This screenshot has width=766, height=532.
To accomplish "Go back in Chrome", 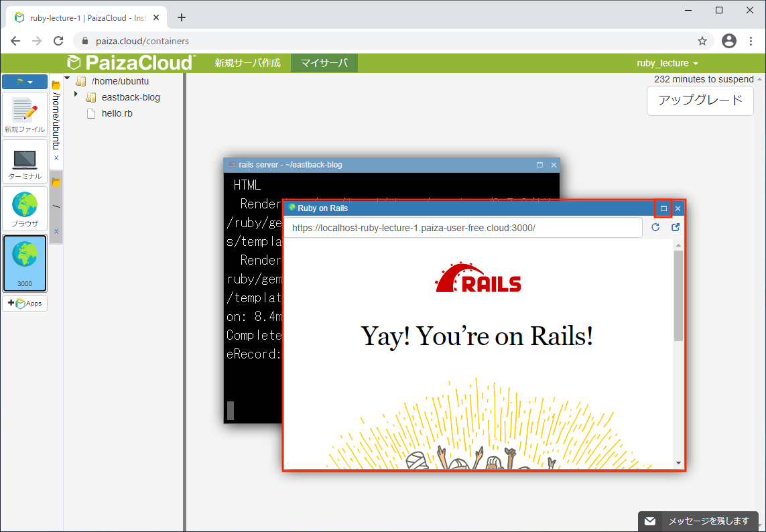I will point(15,41).
